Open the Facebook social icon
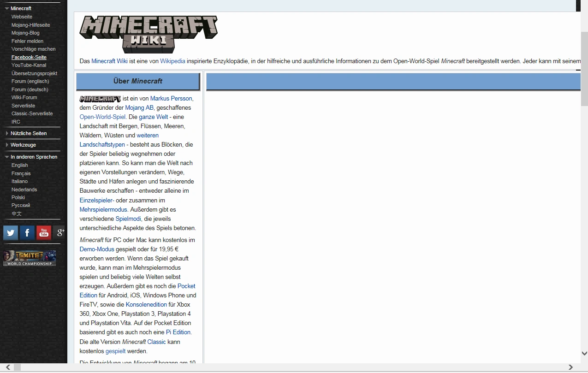The height and width of the screenshot is (373, 588). [27, 233]
